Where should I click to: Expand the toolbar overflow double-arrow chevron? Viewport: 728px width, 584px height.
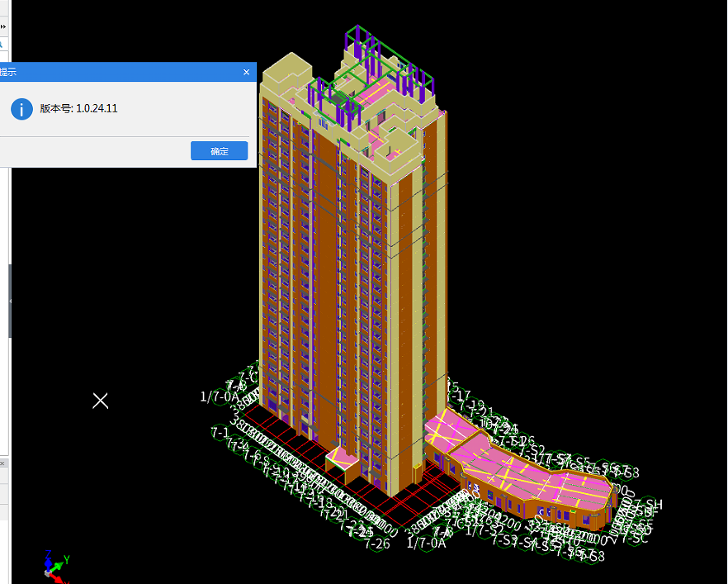[x=3, y=27]
